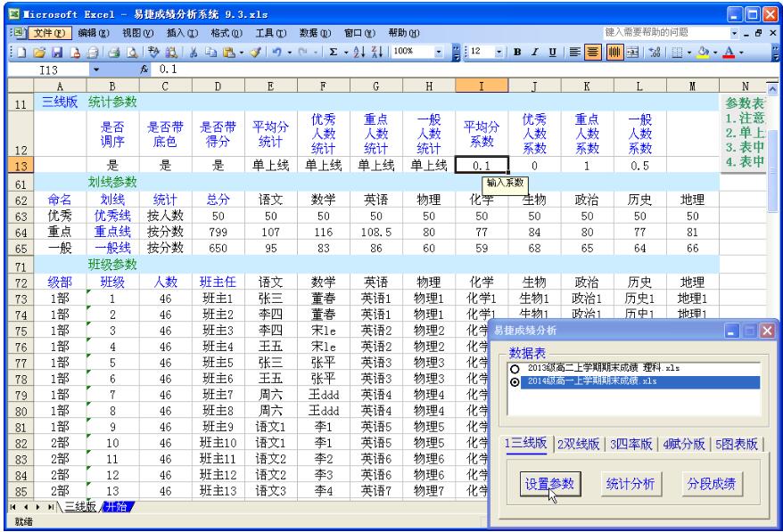Insert AutoSum with sigma icon
The height and width of the screenshot is (532, 783).
(334, 52)
